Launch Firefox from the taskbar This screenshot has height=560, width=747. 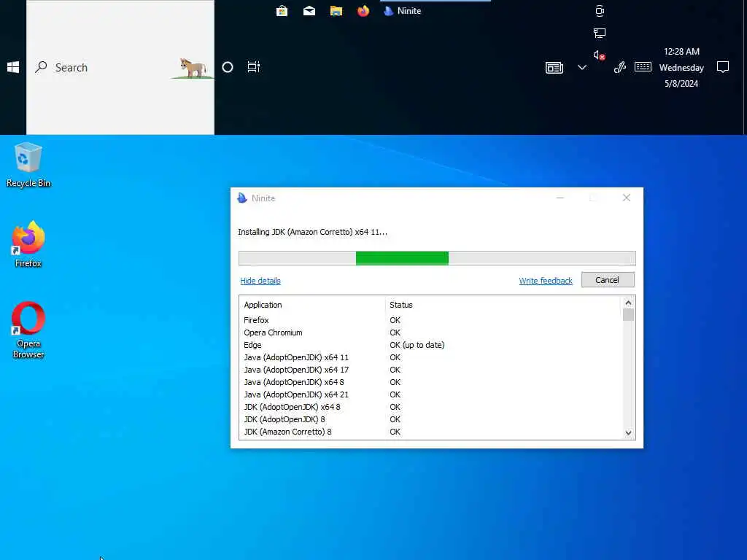[x=363, y=10]
